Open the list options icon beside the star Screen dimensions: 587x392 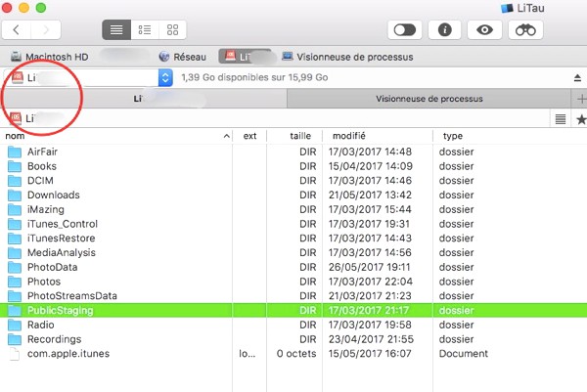(x=561, y=118)
